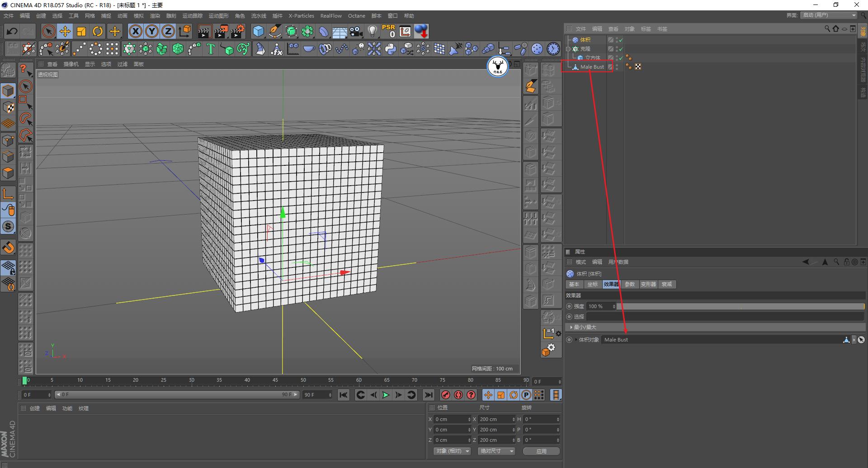Toggle 强度 animation keyframe circle
868x468 pixels.
(x=569, y=306)
